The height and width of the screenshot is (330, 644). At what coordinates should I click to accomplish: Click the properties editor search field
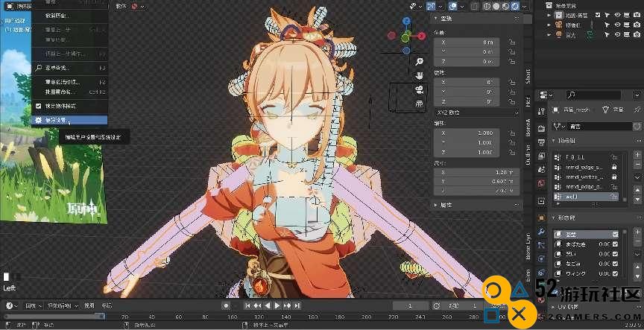(x=593, y=95)
